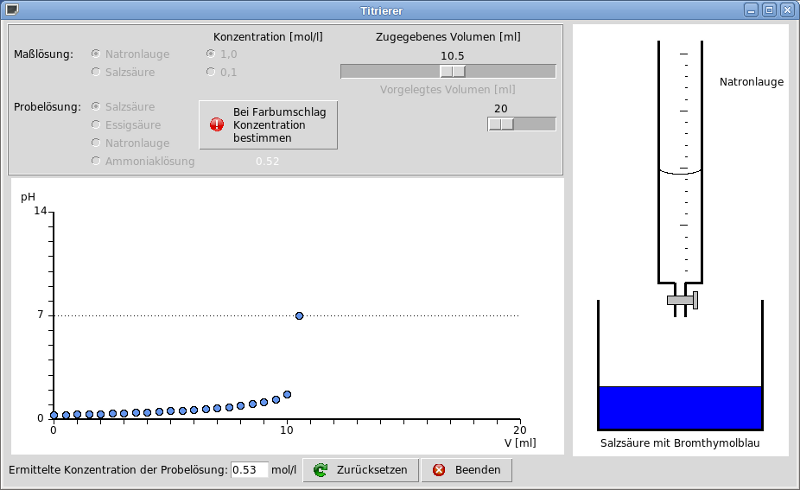Click the Zurücksetzen button
Image resolution: width=800 pixels, height=490 pixels.
tap(359, 470)
